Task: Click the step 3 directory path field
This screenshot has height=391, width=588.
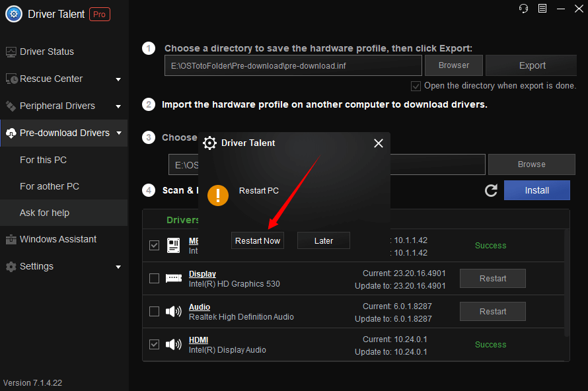Action: pyautogui.click(x=326, y=164)
